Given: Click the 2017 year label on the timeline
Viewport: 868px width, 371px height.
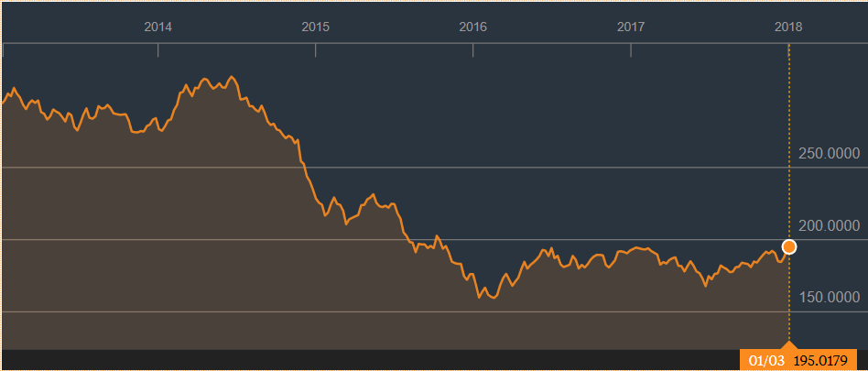Looking at the screenshot, I should [631, 27].
